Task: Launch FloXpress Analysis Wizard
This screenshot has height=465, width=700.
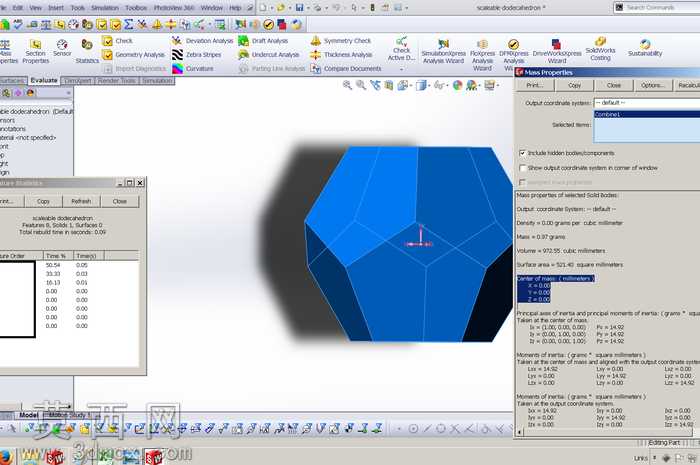Action: tap(482, 54)
